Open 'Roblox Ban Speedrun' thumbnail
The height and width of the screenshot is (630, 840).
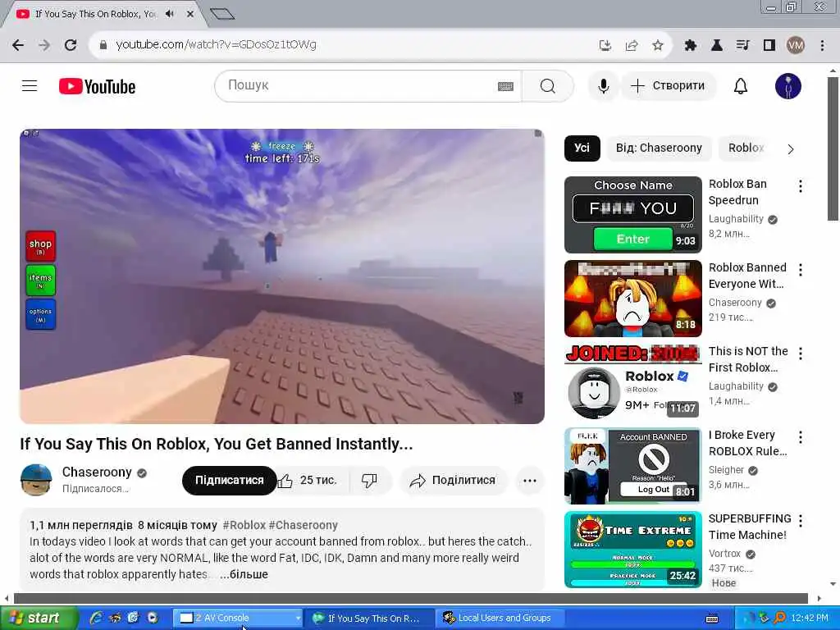632,215
